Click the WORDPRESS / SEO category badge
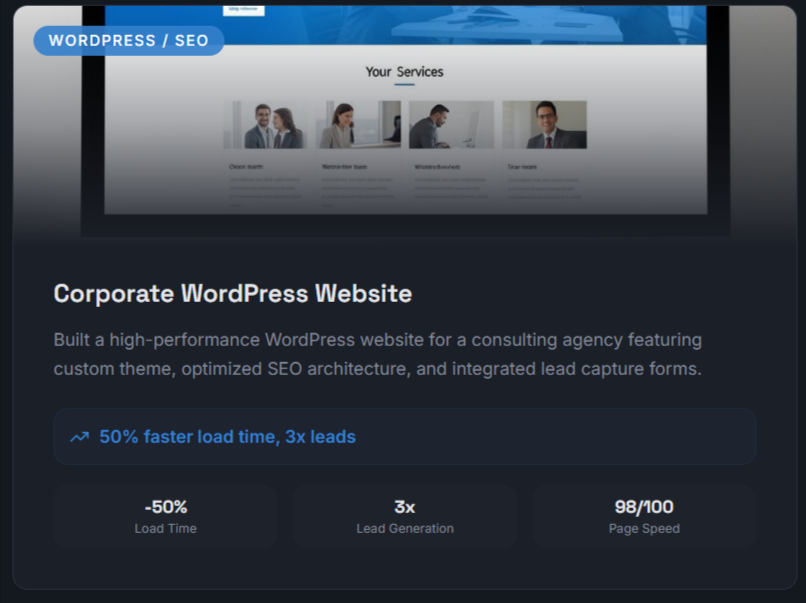The width and height of the screenshot is (806, 603). pyautogui.click(x=128, y=41)
